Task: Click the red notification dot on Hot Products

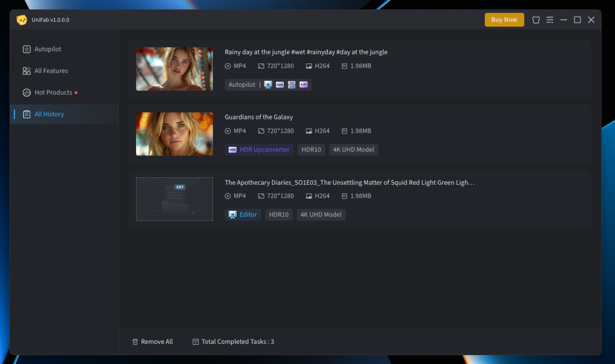Action: tap(76, 93)
